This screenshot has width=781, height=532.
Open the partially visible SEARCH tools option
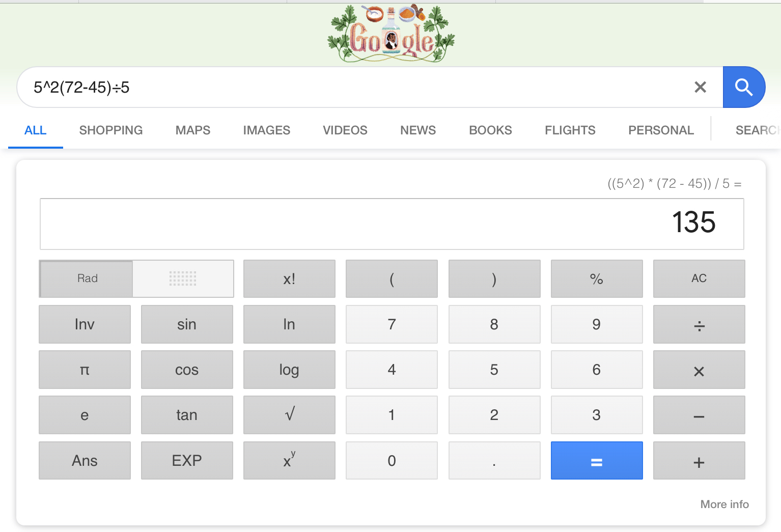[758, 130]
